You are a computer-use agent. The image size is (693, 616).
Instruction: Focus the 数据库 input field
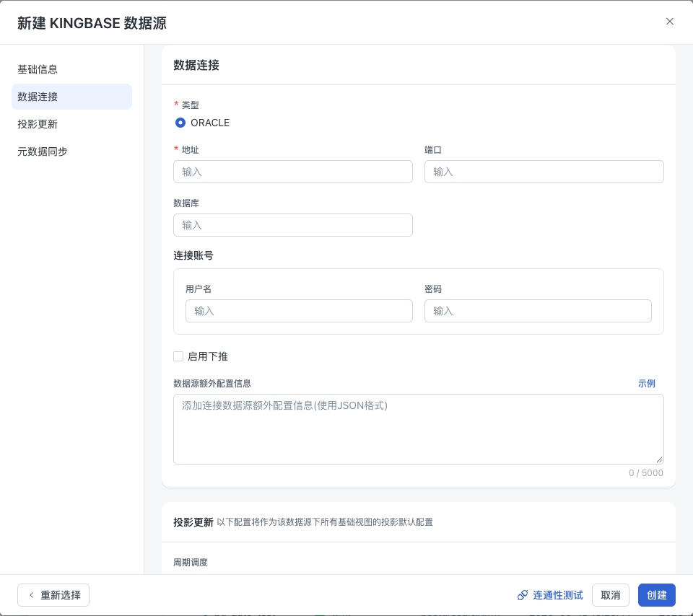292,225
